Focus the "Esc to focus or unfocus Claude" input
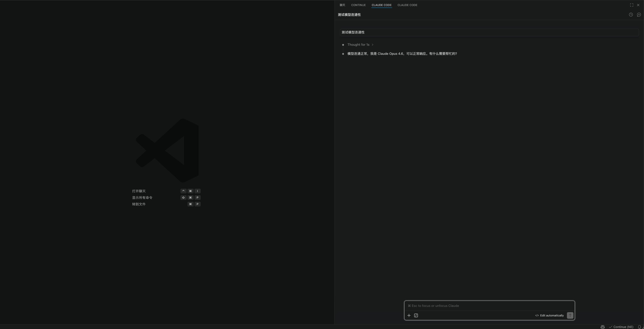This screenshot has height=329, width=644. point(489,306)
